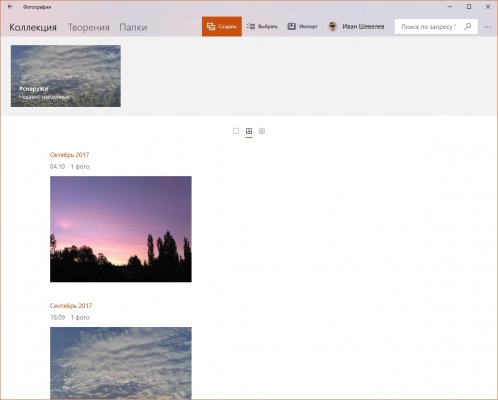Switch to the Папки tab
Viewport: 498px width, 400px height.
tap(133, 27)
